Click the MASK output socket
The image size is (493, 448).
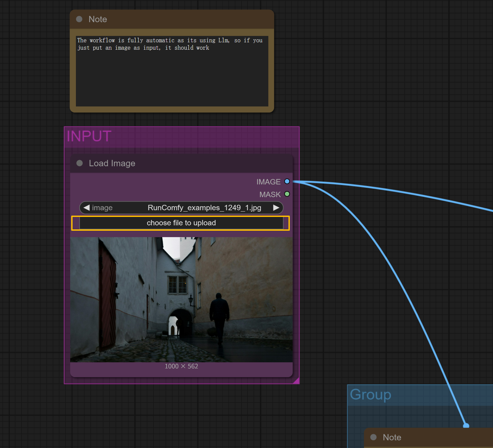[287, 194]
